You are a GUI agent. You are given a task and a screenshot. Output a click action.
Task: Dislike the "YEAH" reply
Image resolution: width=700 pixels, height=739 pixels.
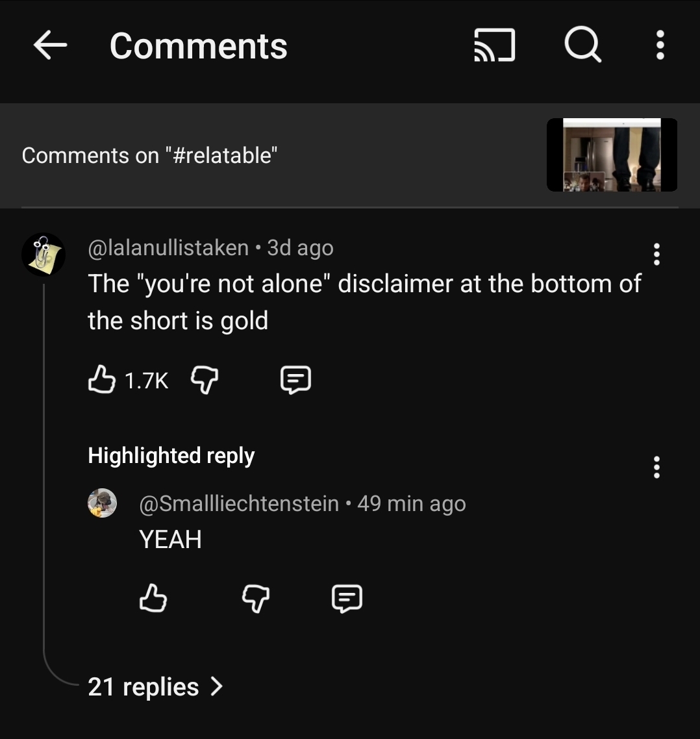click(x=255, y=598)
